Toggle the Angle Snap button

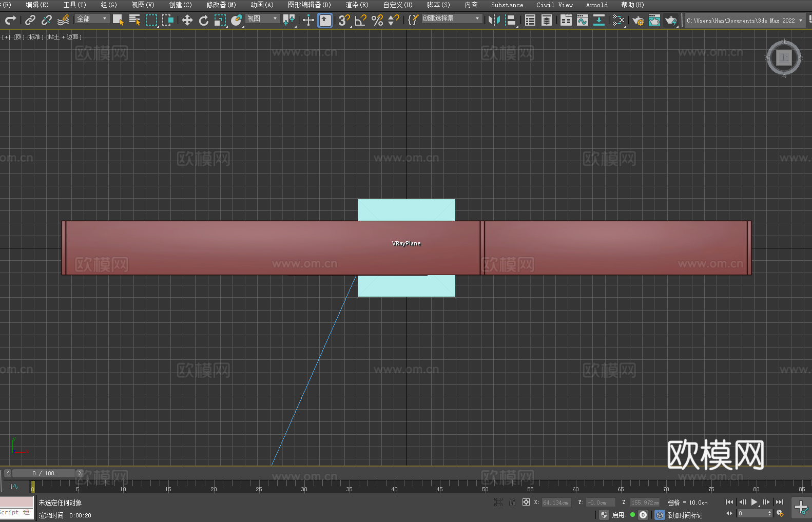tap(361, 20)
